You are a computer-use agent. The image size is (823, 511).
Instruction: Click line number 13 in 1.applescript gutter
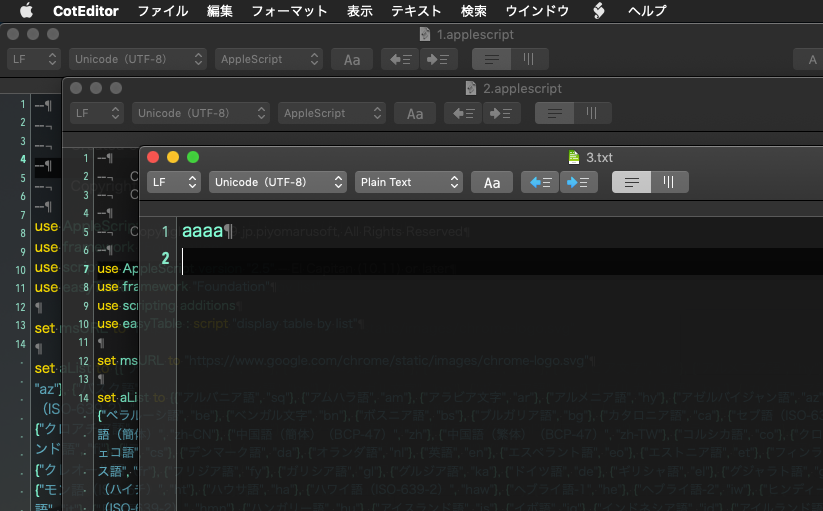(x=20, y=325)
